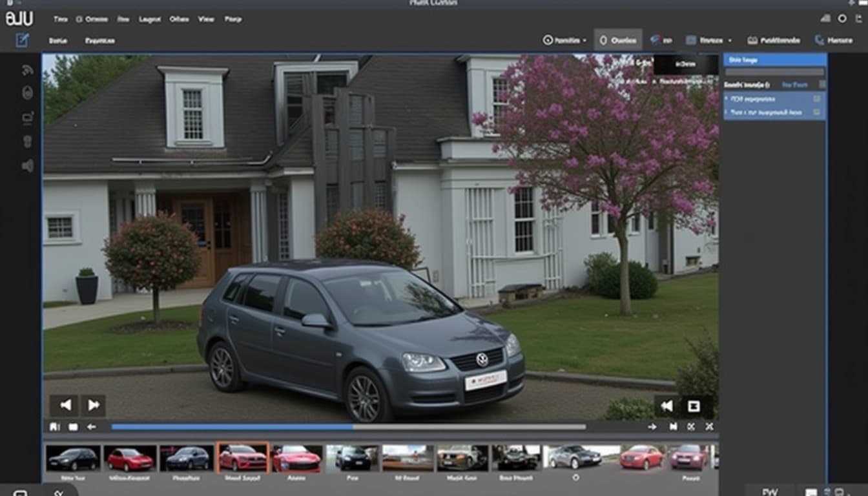Viewport: 868px width, 496px height.
Task: Click the Wi-Fi signal icon in the left sidebar
Action: point(26,68)
